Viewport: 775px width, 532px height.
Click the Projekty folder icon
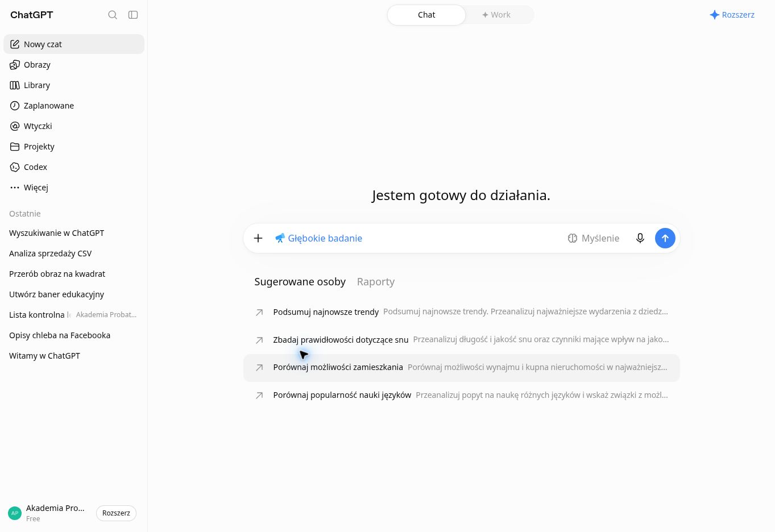click(x=15, y=146)
